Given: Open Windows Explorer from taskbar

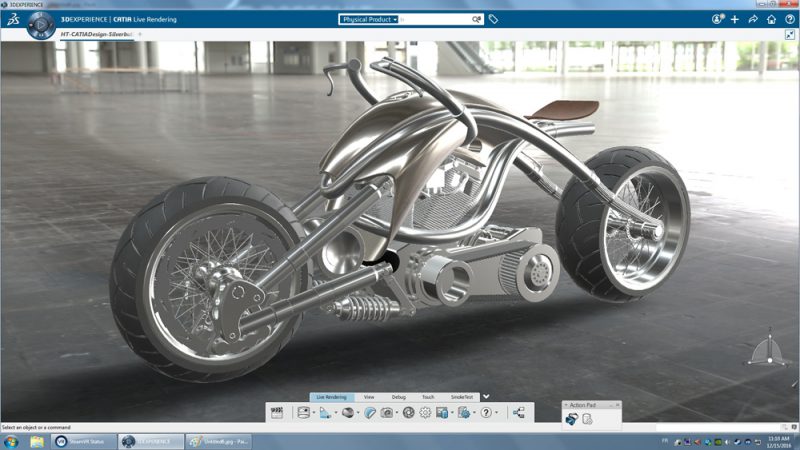Looking at the screenshot, I should pos(37,442).
